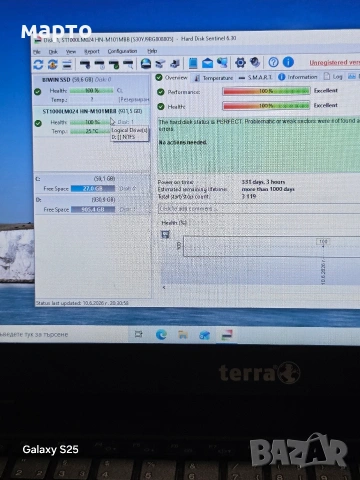Click the BIWIN SSD Health 100% bar

92,91
